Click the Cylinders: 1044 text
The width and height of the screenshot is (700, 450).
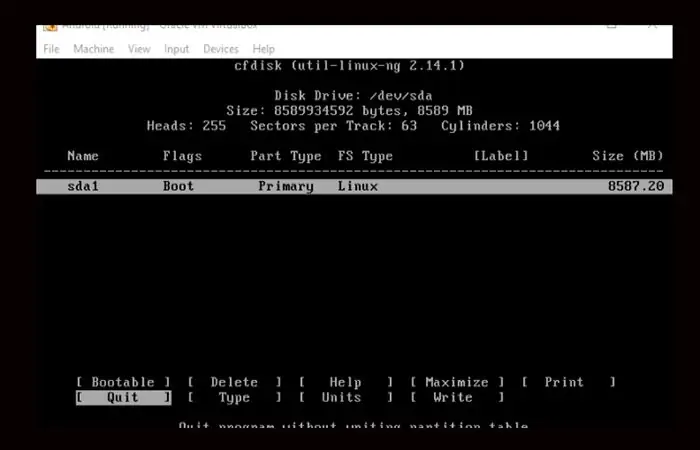click(500, 126)
